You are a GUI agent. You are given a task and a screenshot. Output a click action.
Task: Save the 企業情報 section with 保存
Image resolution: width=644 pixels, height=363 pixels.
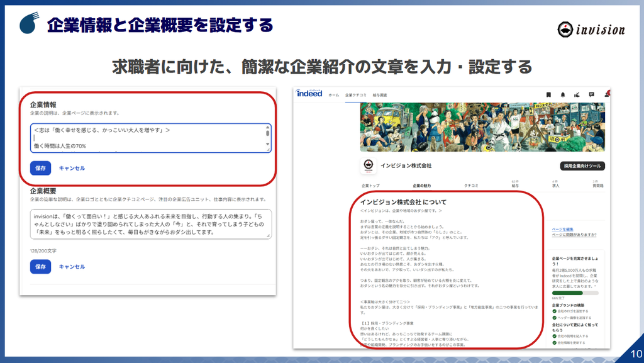pyautogui.click(x=40, y=168)
